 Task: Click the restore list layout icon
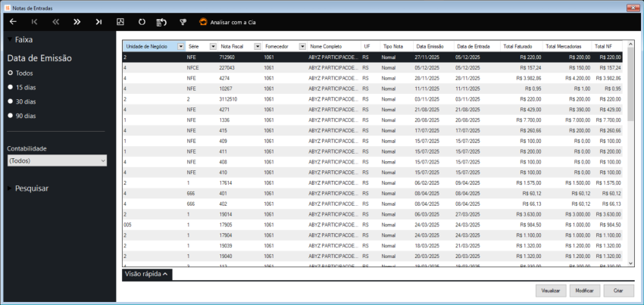click(161, 22)
